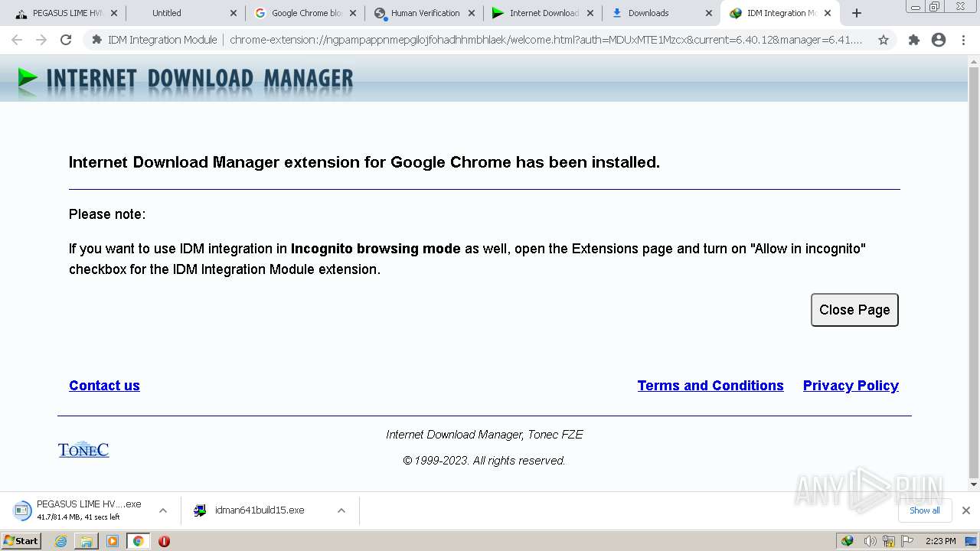This screenshot has width=980, height=551.
Task: Open the idman641build15.exe download item
Action: pos(260,510)
